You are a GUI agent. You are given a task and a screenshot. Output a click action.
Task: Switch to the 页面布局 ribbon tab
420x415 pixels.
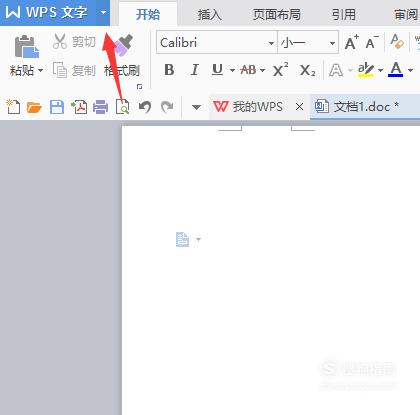click(277, 14)
